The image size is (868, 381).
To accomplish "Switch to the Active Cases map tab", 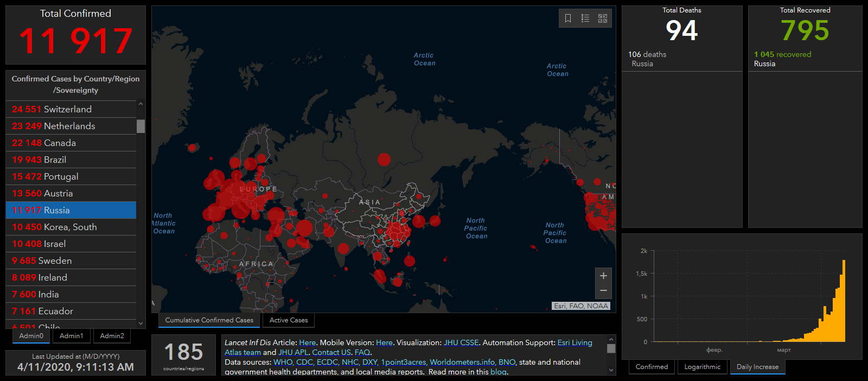I will coord(289,320).
